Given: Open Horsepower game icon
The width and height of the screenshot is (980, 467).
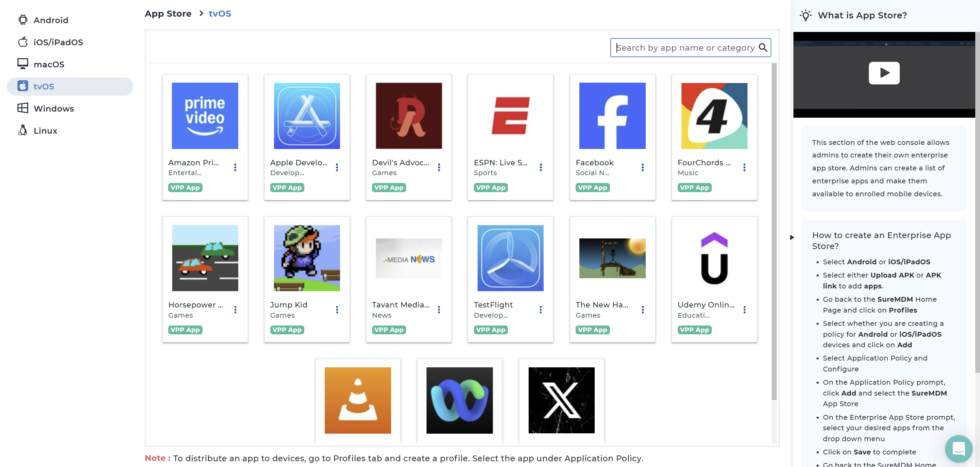Looking at the screenshot, I should (x=205, y=258).
